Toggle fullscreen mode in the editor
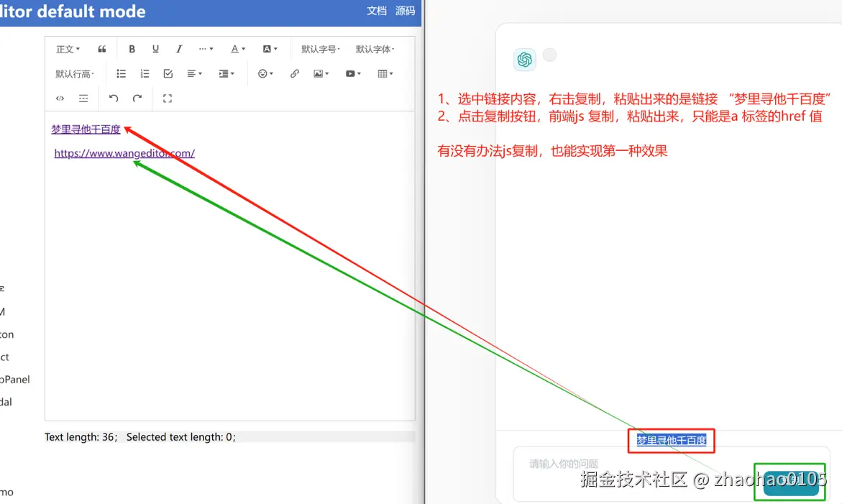Image resolution: width=842 pixels, height=504 pixels. click(167, 98)
